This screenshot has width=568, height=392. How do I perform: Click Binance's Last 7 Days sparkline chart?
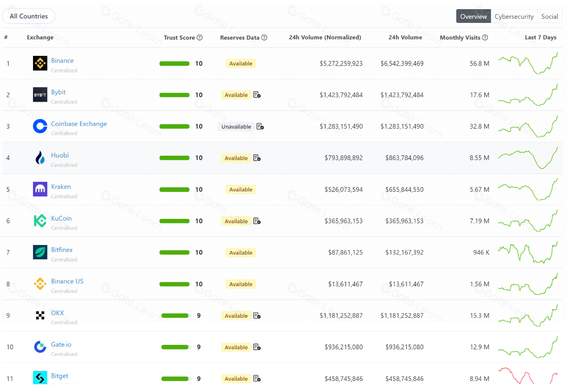(528, 64)
